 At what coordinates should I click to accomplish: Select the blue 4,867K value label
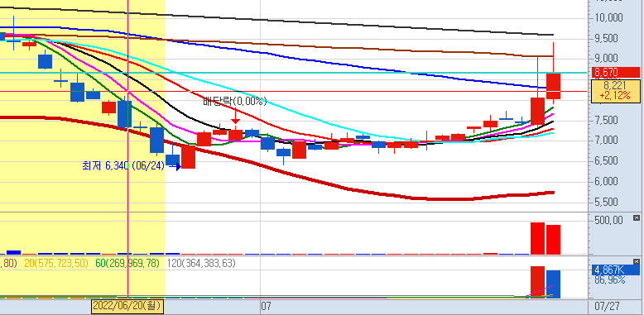click(x=616, y=270)
